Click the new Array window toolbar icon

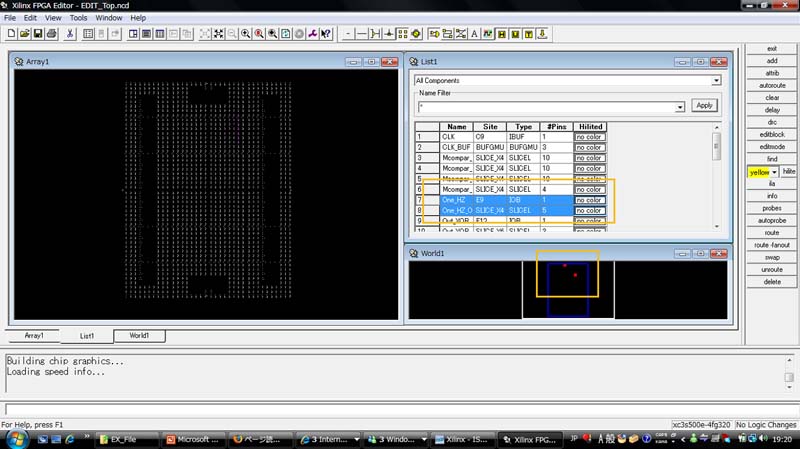click(x=133, y=34)
